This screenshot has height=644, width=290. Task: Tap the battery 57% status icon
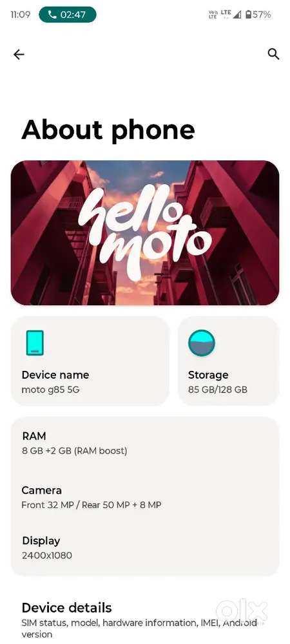pos(258,15)
